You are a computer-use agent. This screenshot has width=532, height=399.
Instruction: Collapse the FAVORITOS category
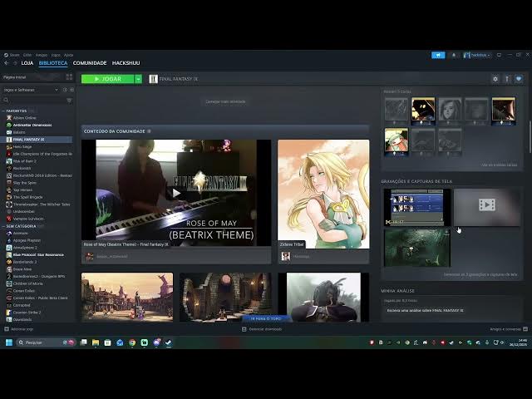(x=17, y=111)
